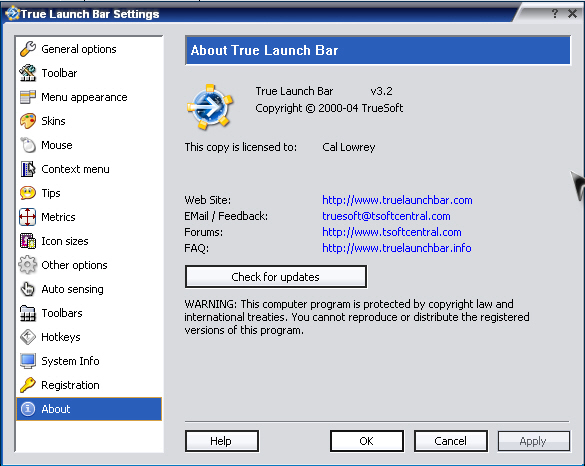
Task: Open the tsoftcentral.com forums link
Action: click(392, 232)
